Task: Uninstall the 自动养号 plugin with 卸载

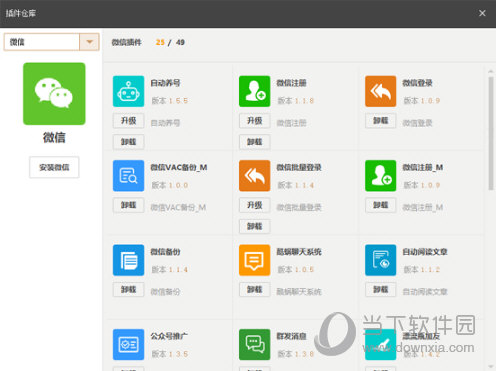Action: pyautogui.click(x=128, y=142)
